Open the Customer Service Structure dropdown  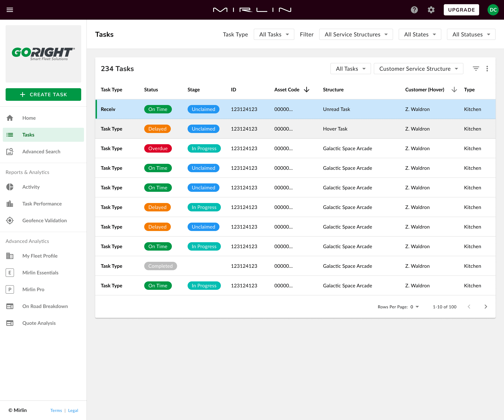click(418, 69)
